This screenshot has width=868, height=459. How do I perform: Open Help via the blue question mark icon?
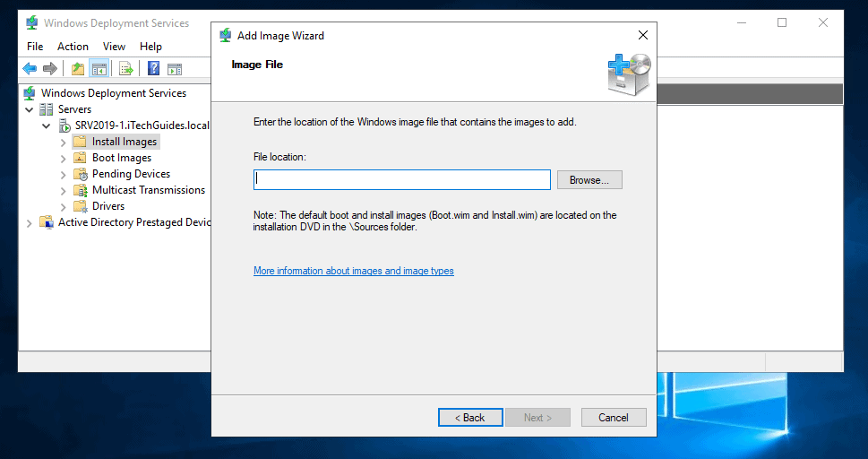(153, 69)
